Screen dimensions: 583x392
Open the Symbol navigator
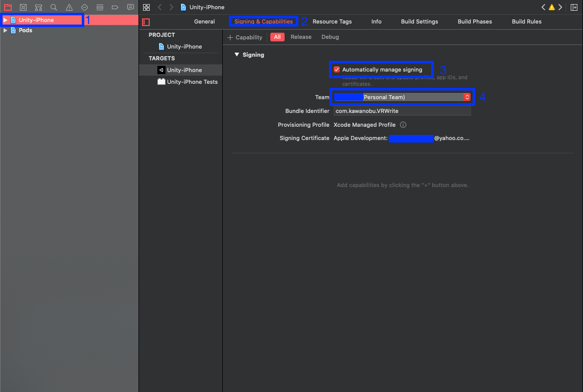coord(38,7)
